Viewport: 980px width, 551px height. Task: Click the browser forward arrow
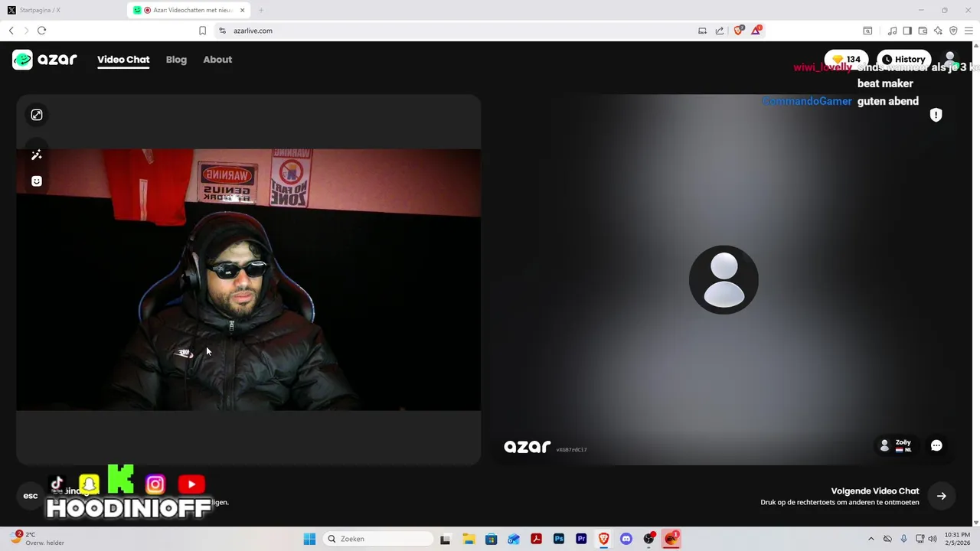pos(26,31)
